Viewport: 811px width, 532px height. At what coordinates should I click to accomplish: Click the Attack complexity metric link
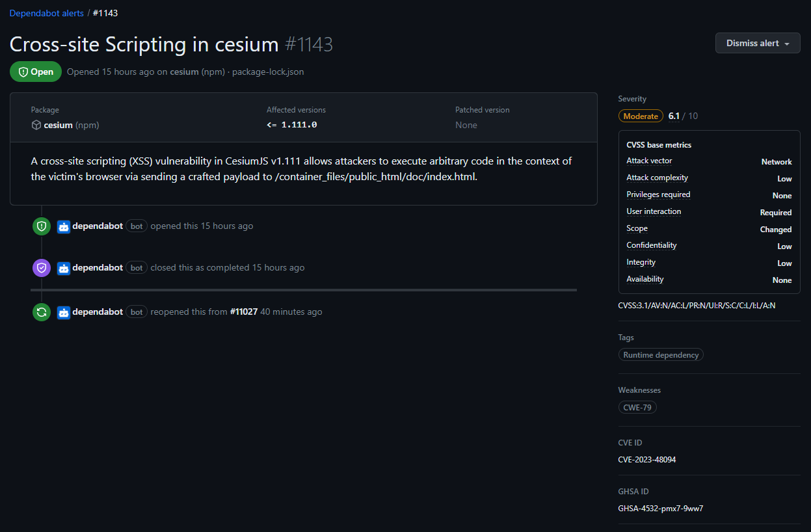coord(657,177)
